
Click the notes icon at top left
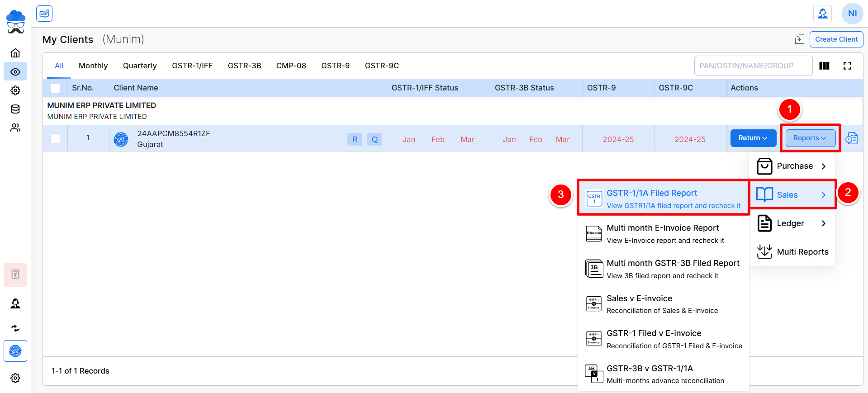click(44, 14)
